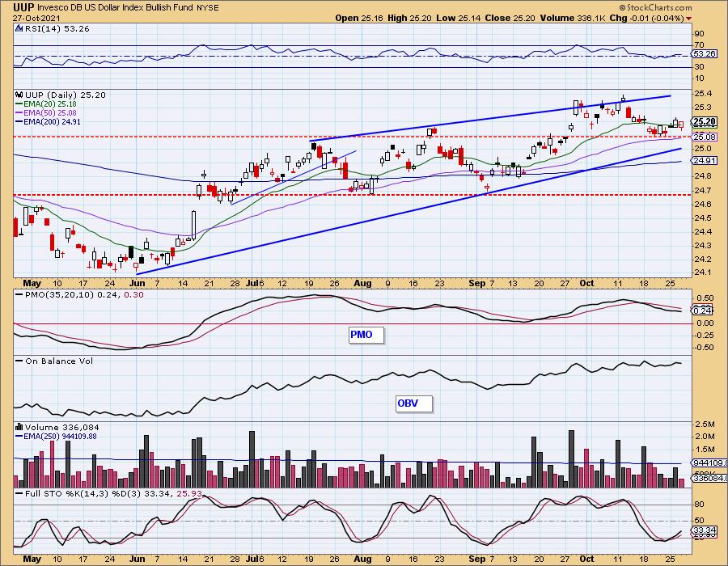Click the 90 level on RSI axis
728x566 pixels.
[x=700, y=34]
